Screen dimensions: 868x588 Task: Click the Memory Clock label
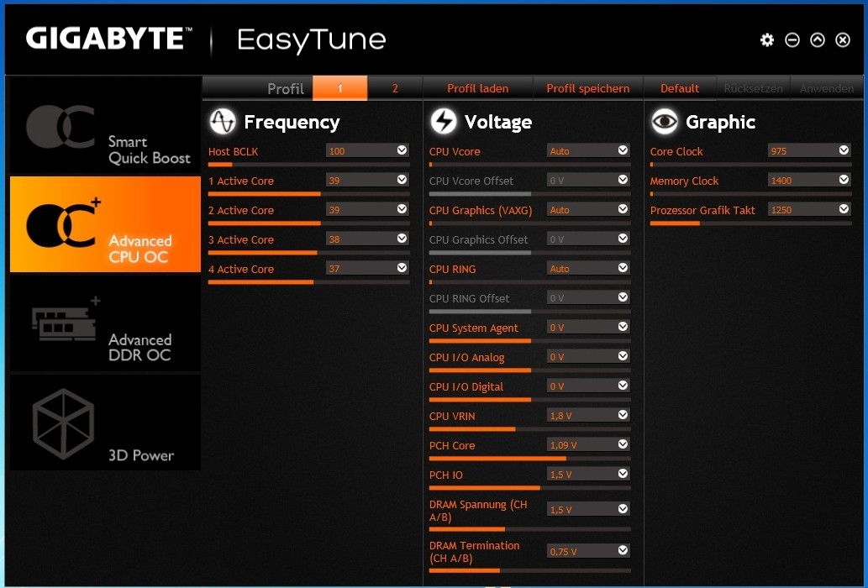point(684,181)
